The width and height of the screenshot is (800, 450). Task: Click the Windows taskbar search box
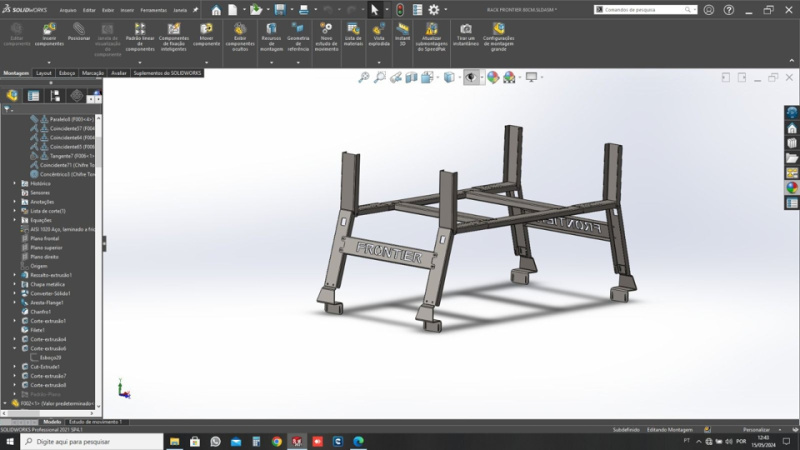pyautogui.click(x=92, y=441)
